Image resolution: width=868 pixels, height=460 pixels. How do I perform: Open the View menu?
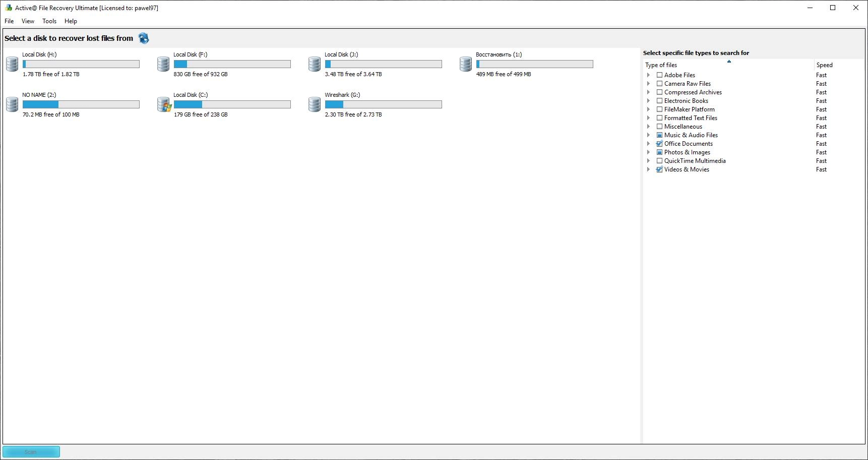[28, 21]
